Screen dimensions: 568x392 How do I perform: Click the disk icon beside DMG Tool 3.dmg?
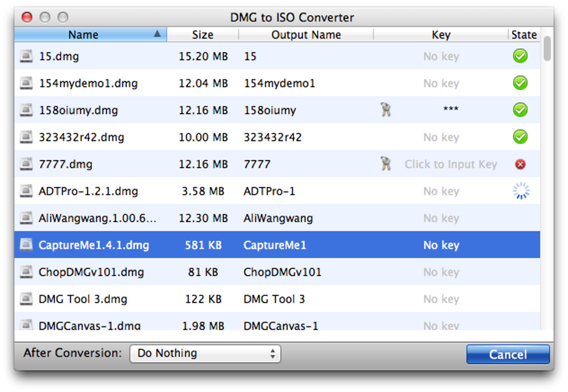pos(26,299)
